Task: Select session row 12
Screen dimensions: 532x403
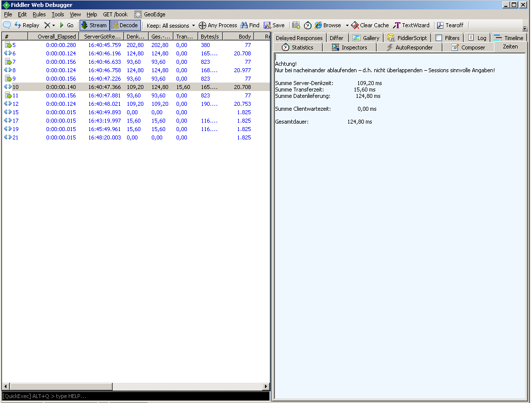Action: pyautogui.click(x=135, y=104)
